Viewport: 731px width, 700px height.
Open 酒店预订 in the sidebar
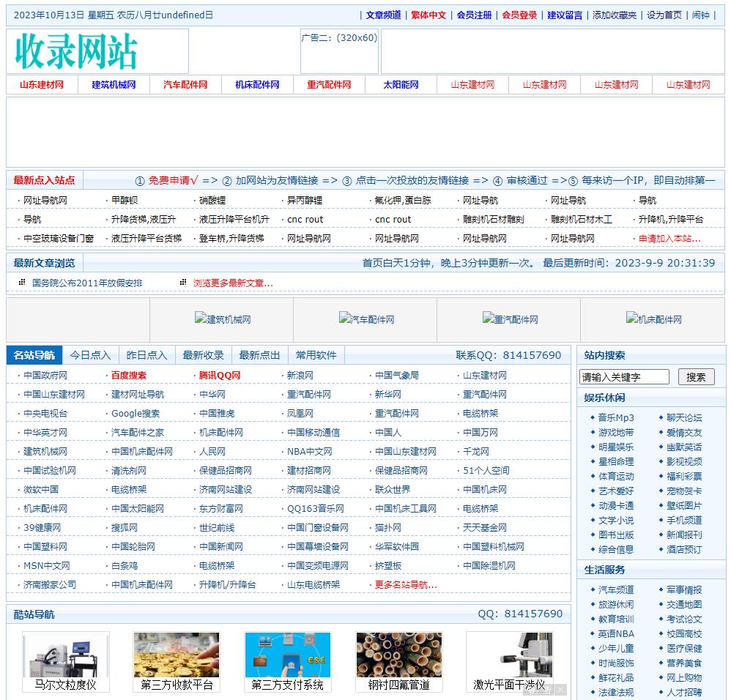684,549
